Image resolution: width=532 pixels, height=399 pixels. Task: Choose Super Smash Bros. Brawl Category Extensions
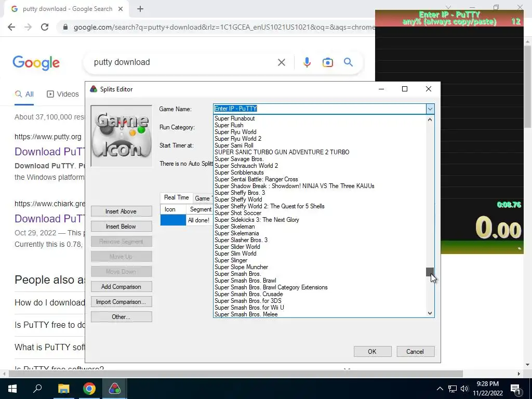click(x=271, y=288)
